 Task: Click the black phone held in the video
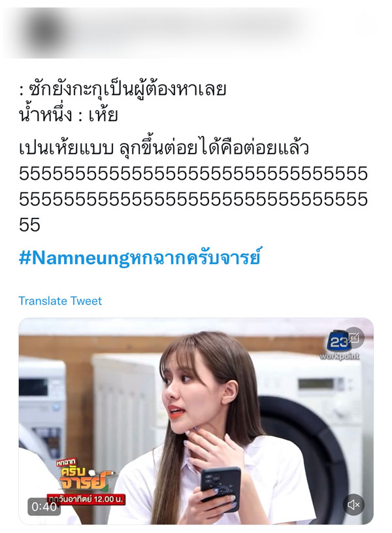tap(221, 489)
